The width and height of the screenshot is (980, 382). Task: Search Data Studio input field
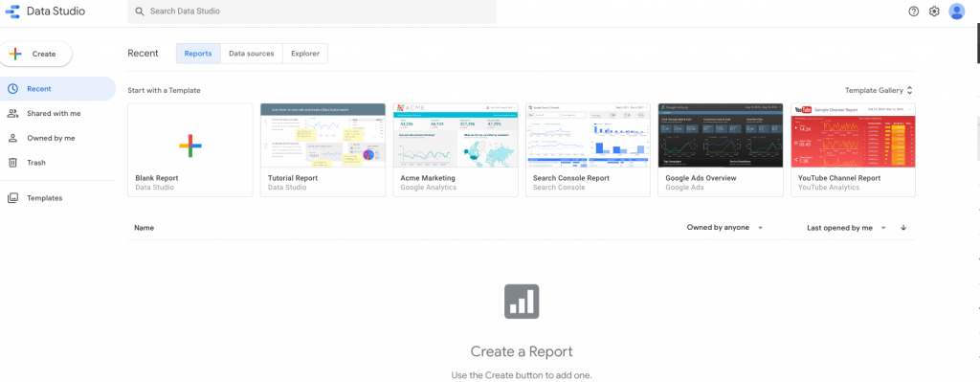click(312, 11)
